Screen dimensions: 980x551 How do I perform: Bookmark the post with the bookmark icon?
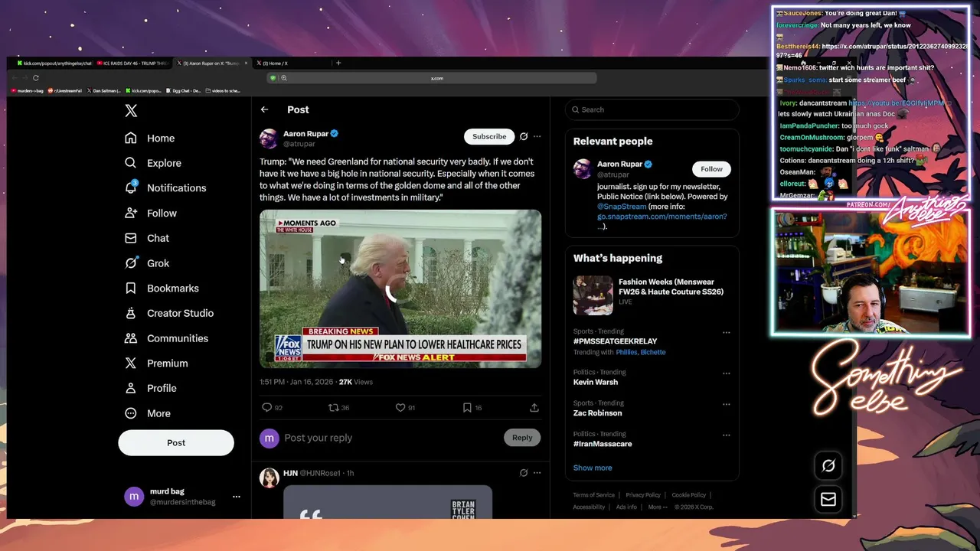coord(467,407)
